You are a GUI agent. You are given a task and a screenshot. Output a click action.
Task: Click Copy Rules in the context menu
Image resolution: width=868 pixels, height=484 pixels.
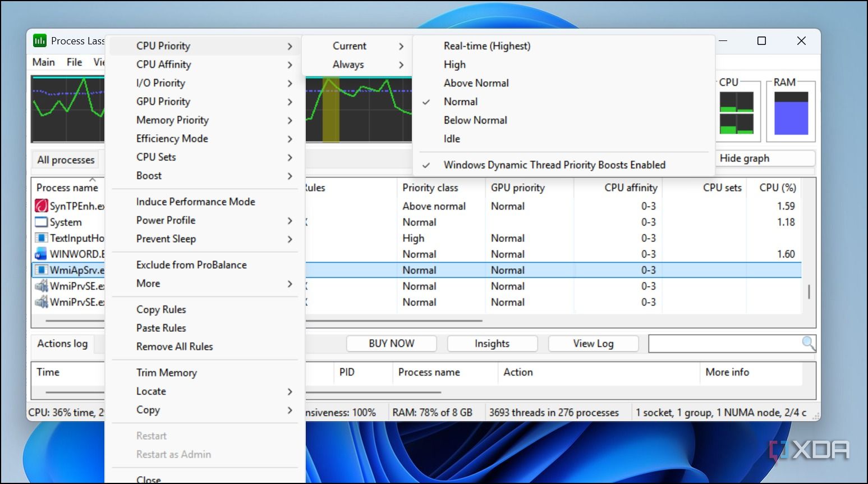(x=205, y=309)
